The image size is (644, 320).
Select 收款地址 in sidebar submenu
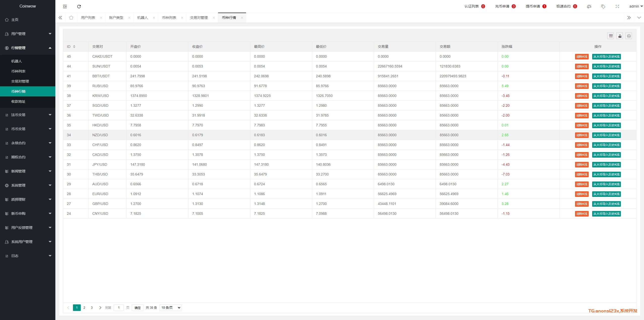(28, 101)
